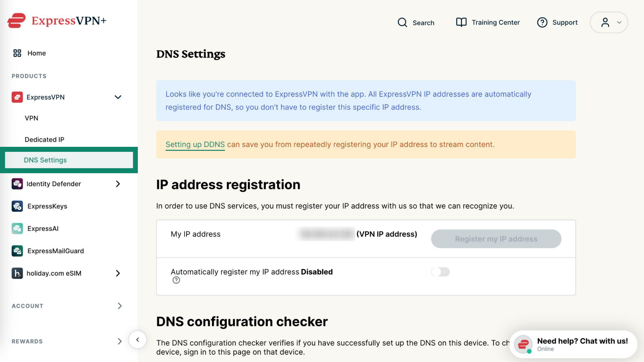
Task: Click the Search magnifier icon
Action: pos(402,22)
